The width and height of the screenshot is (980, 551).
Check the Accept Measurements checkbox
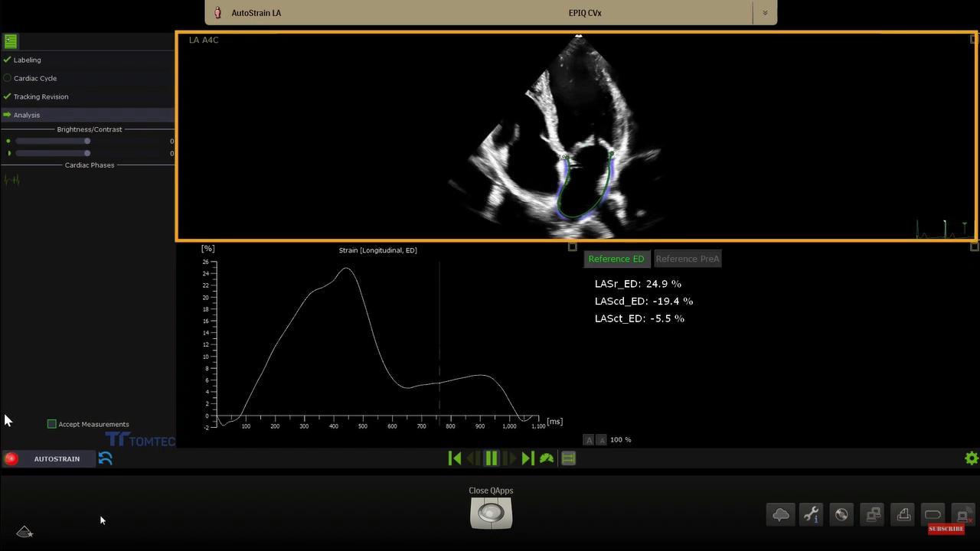[x=52, y=424]
